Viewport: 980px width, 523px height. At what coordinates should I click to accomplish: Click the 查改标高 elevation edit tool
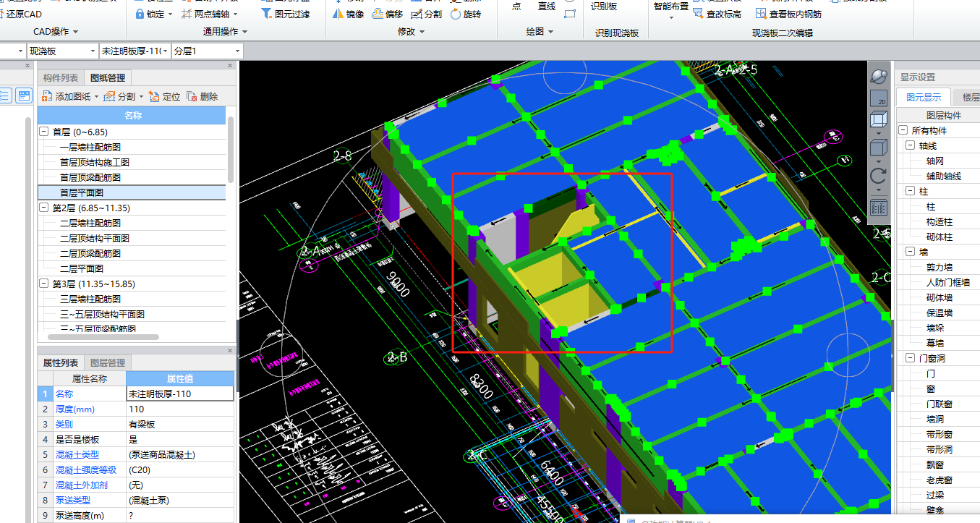pyautogui.click(x=716, y=14)
